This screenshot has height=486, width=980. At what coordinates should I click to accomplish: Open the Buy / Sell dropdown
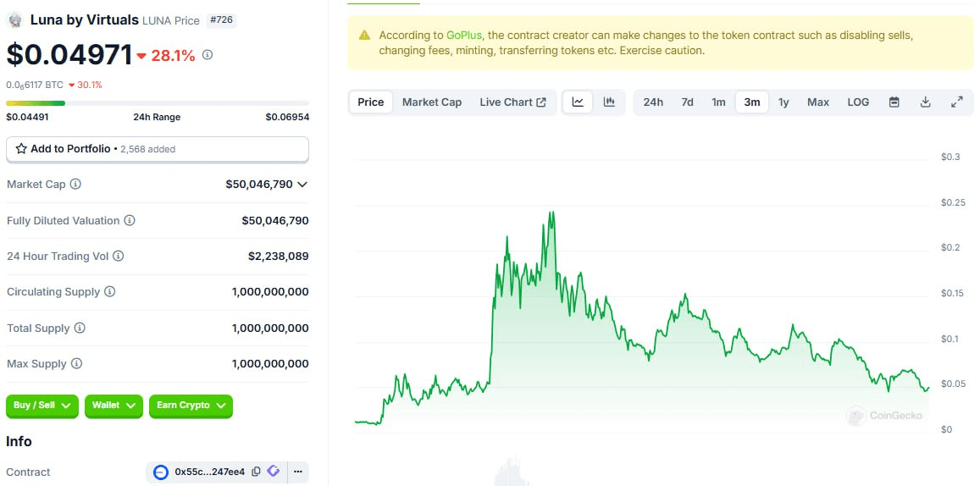pyautogui.click(x=42, y=406)
